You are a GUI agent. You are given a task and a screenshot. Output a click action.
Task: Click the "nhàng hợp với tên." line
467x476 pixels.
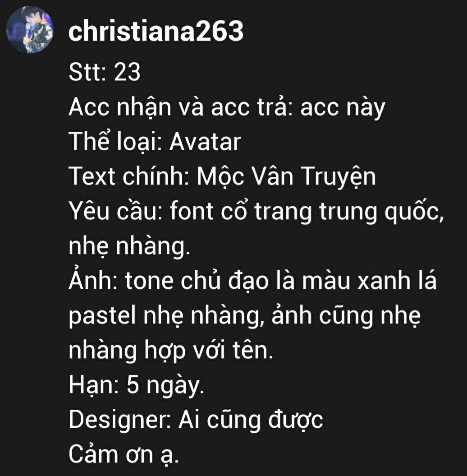[x=171, y=350]
